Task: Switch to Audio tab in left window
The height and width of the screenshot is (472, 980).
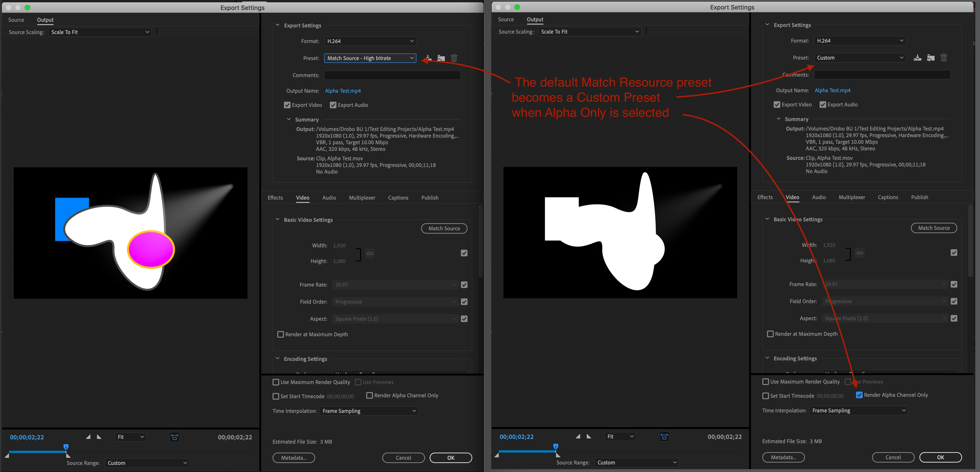Action: [329, 198]
